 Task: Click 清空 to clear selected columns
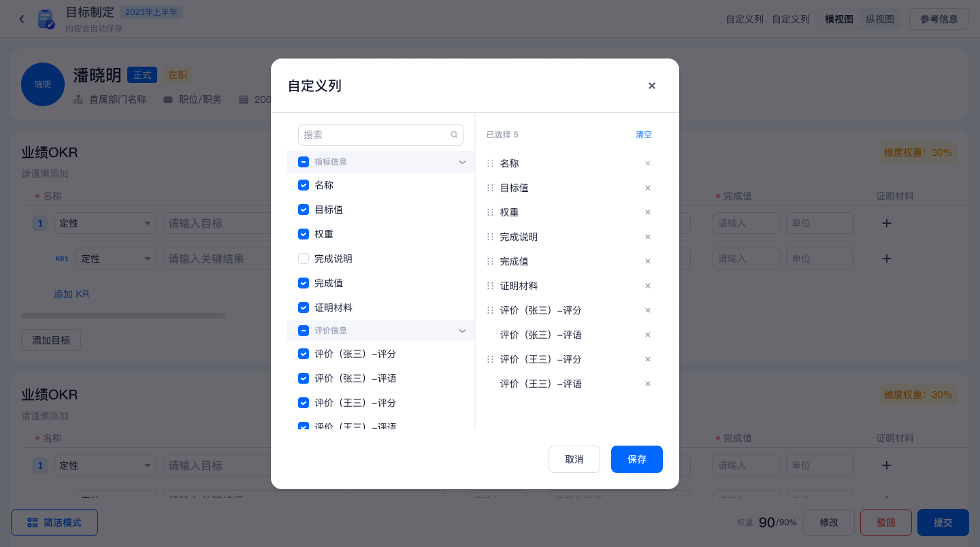(643, 135)
